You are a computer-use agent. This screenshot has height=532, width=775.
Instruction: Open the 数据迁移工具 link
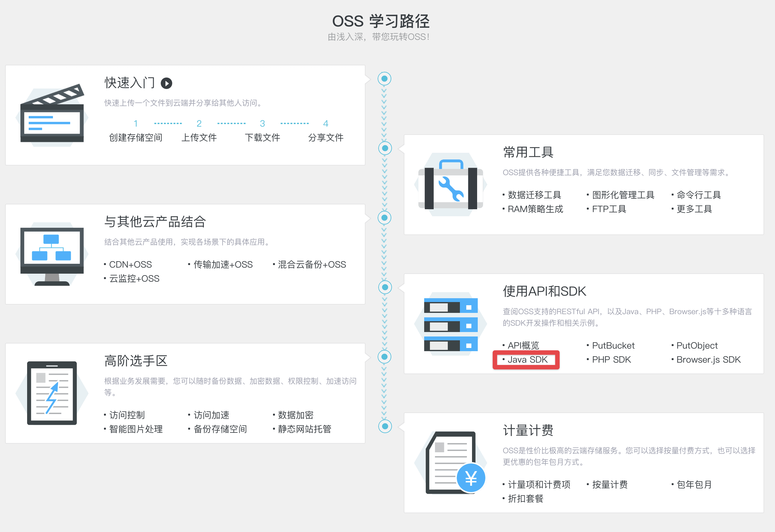click(x=534, y=195)
